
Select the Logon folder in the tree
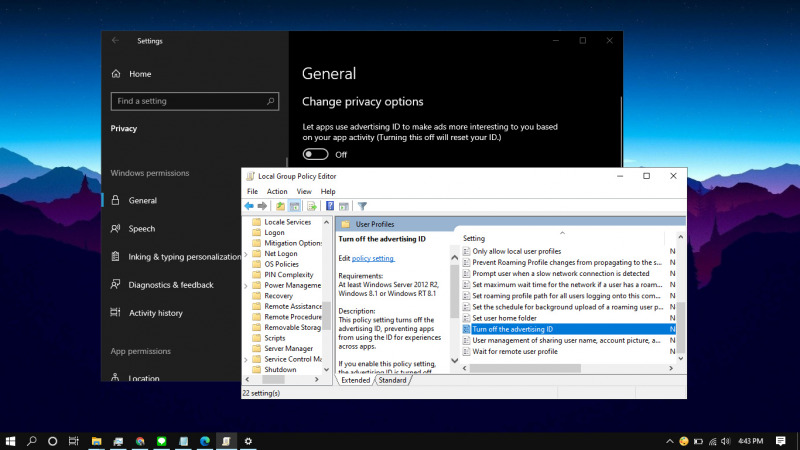274,233
